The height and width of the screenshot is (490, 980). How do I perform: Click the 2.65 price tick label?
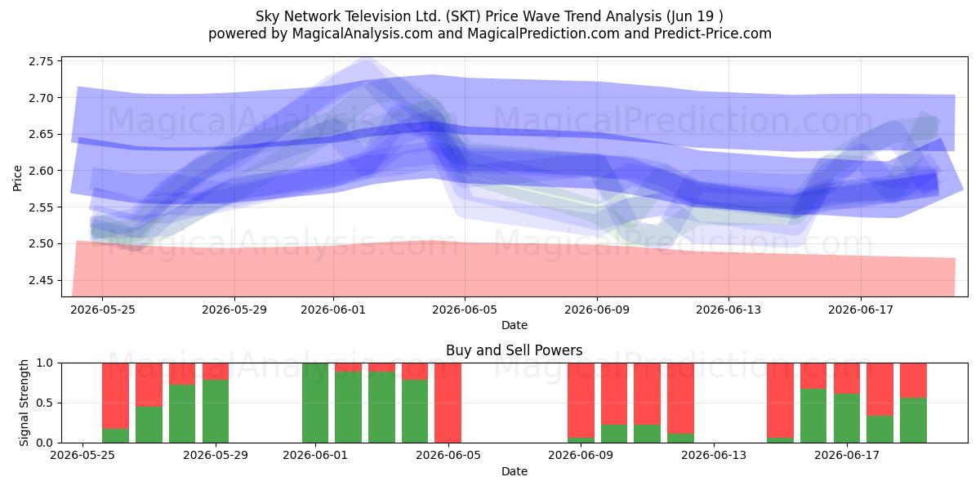point(41,134)
